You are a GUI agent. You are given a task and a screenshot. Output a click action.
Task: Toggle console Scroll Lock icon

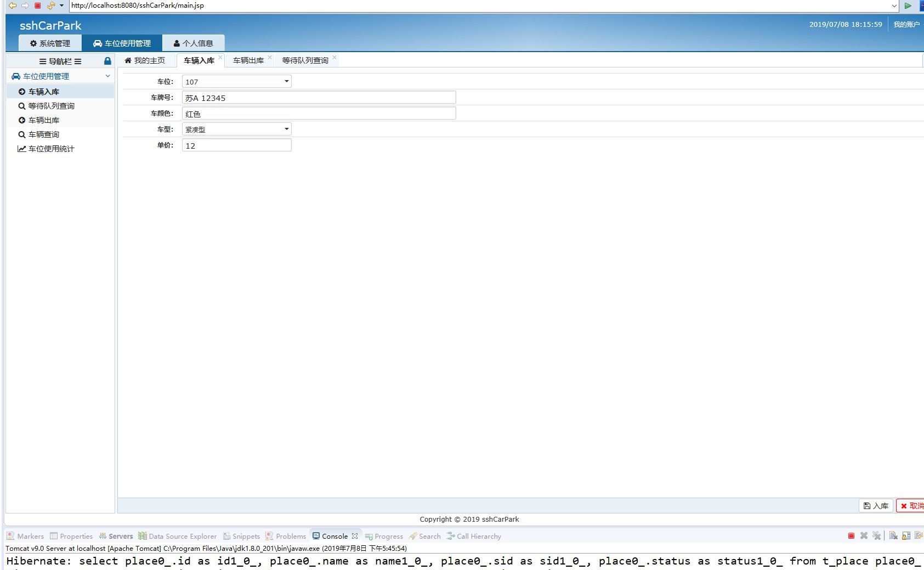point(906,536)
